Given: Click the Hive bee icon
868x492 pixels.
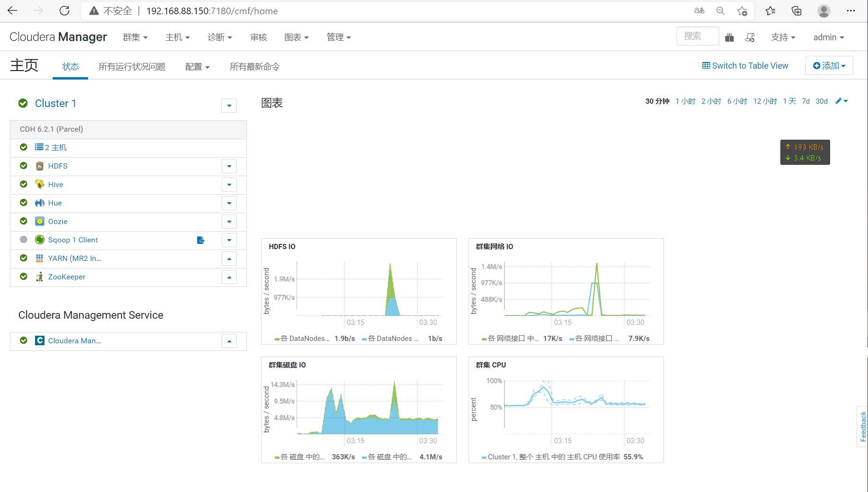Looking at the screenshot, I should click(40, 184).
